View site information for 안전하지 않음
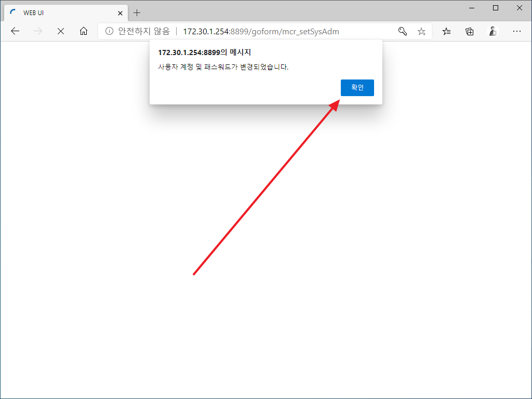 [109, 32]
